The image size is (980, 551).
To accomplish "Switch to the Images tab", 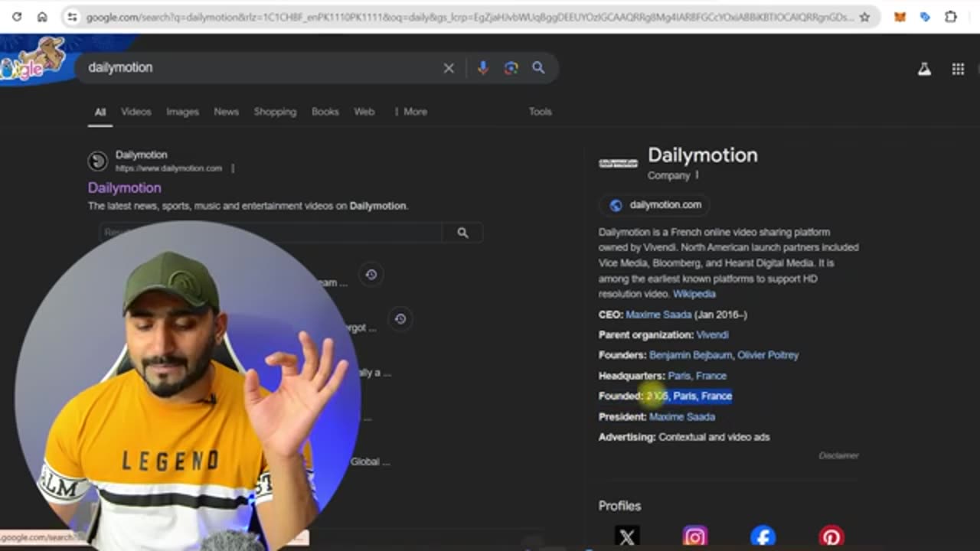I will [x=182, y=112].
